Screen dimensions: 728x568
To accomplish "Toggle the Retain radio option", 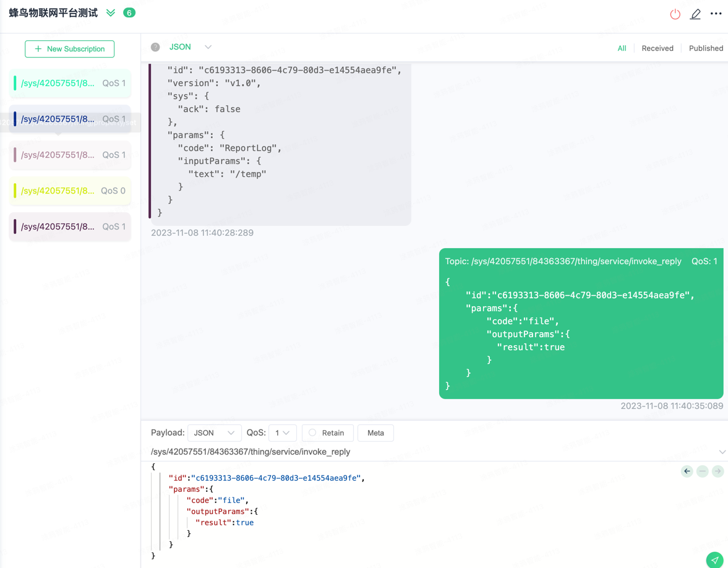I will point(327,433).
